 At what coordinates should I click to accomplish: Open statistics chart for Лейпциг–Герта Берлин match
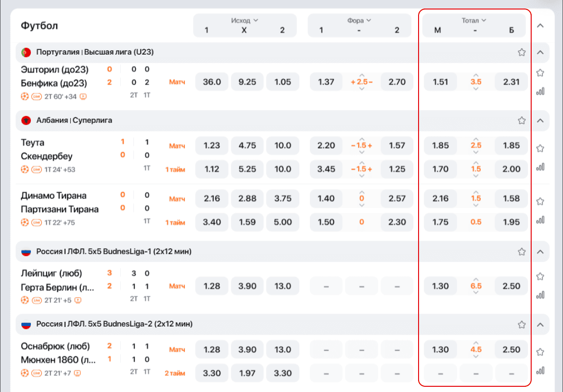[x=540, y=295]
